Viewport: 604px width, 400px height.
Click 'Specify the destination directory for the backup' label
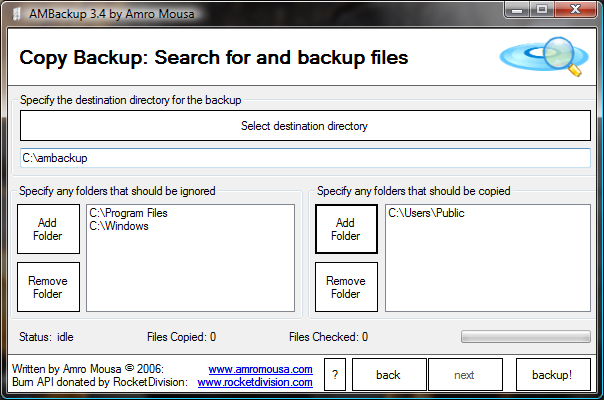tap(131, 100)
